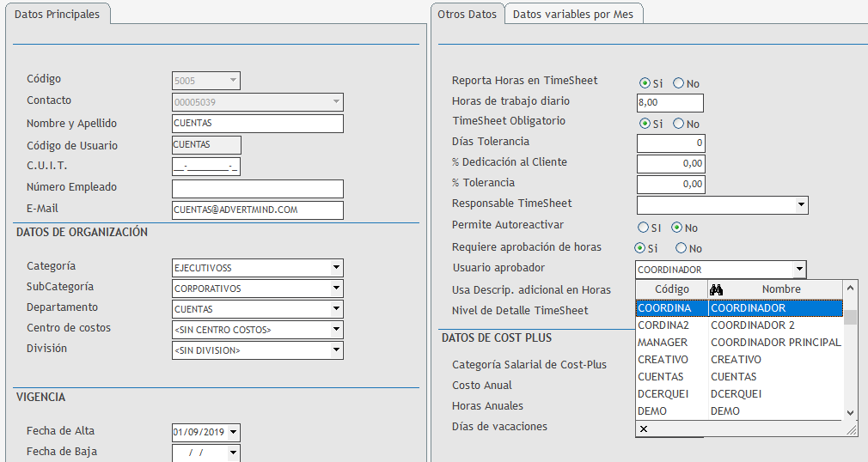
Task: Select 'No' for Reporta Horas en TimeSheet
Action: click(679, 83)
